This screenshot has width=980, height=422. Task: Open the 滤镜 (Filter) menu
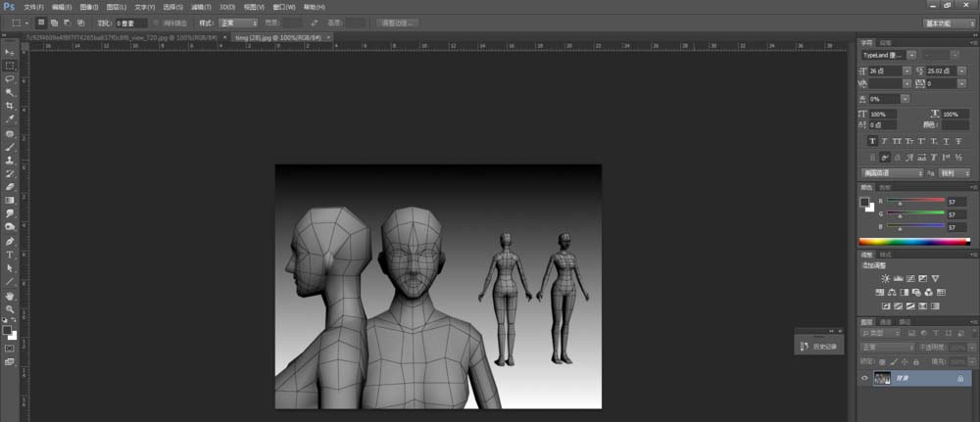[x=203, y=6]
